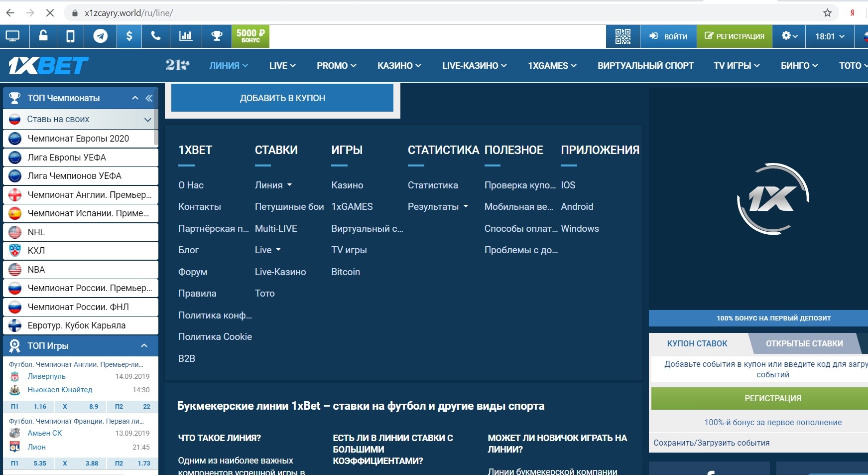Collapse the ТОП Чемпионаты section
868x475 pixels.
[x=135, y=98]
